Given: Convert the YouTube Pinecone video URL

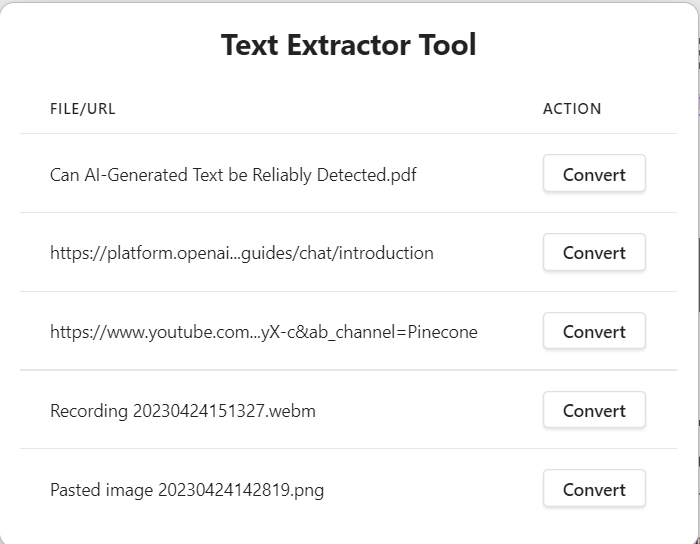Looking at the screenshot, I should (x=594, y=331).
